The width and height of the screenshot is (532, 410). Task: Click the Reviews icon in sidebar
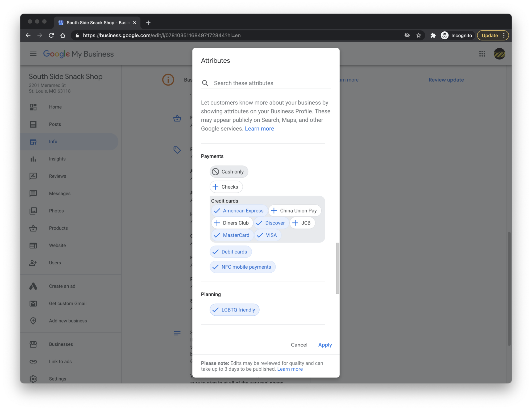(33, 176)
